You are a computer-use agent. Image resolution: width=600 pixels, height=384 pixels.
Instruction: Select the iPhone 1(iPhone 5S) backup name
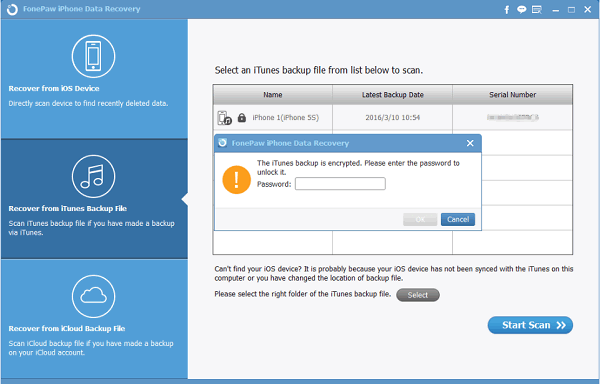(285, 118)
